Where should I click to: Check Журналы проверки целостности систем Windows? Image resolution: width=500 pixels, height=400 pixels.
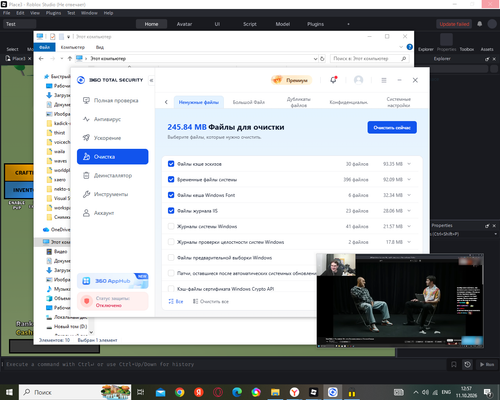coord(171,242)
